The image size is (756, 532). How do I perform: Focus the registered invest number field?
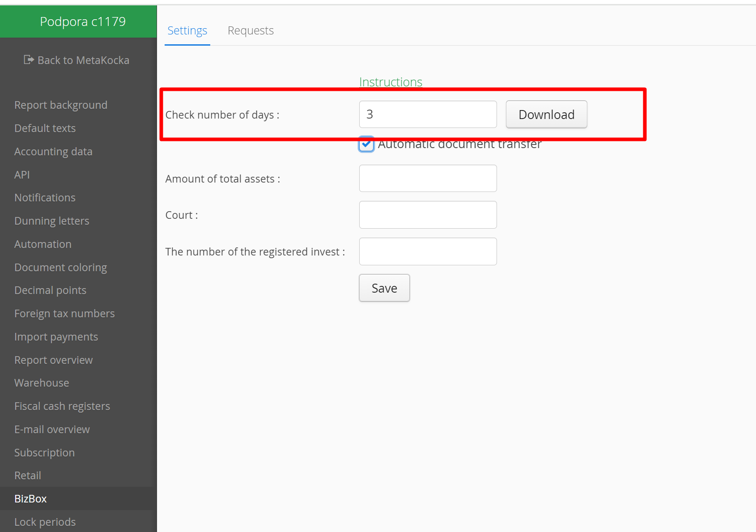click(x=428, y=251)
